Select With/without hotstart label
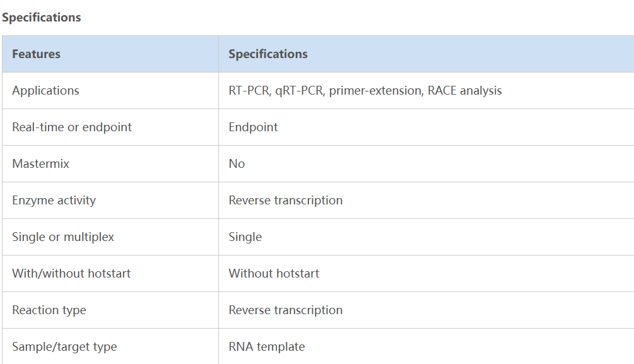This screenshot has height=364, width=634. coord(71,273)
